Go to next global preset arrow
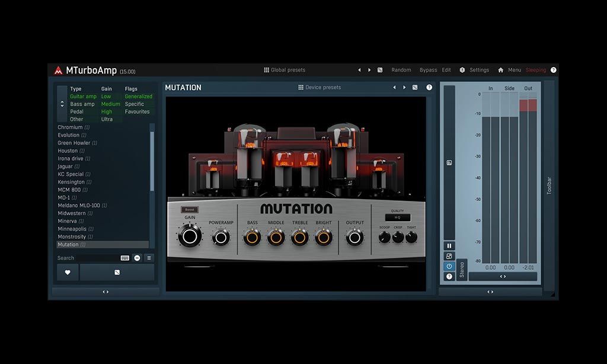This screenshot has width=607, height=364. tap(369, 70)
